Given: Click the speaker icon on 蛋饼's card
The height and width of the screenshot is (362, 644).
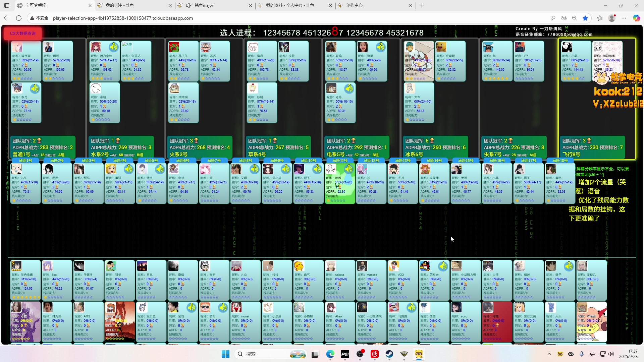Looking at the screenshot, I should pyautogui.click(x=129, y=169).
